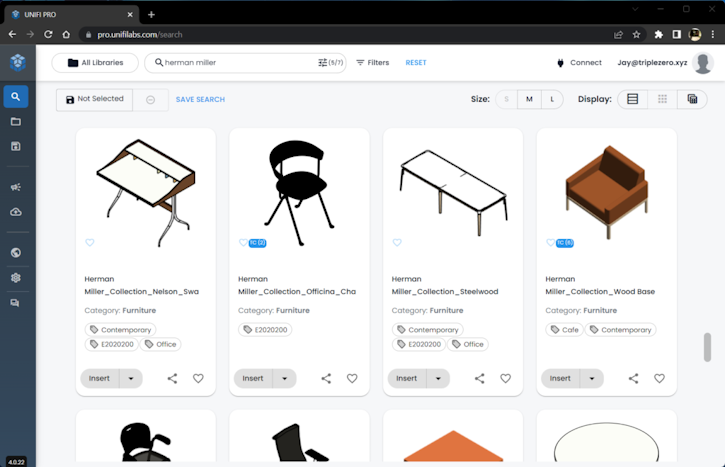The image size is (725, 467).
Task: Open Chrome three-dot menu
Action: 713,35
